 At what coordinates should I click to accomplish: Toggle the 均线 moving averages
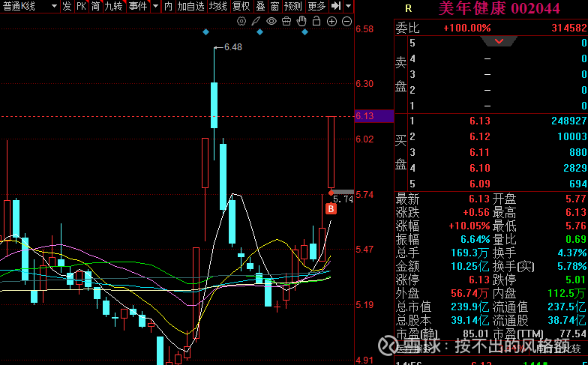point(218,6)
